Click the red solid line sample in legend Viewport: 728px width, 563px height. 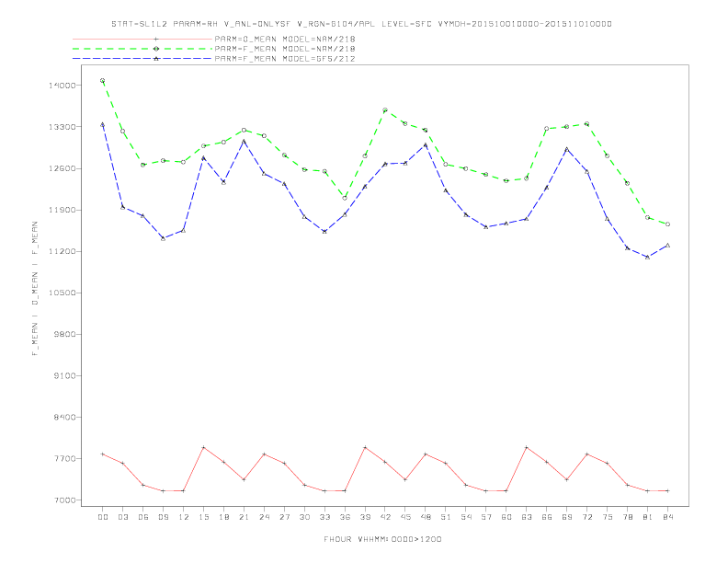pos(142,39)
